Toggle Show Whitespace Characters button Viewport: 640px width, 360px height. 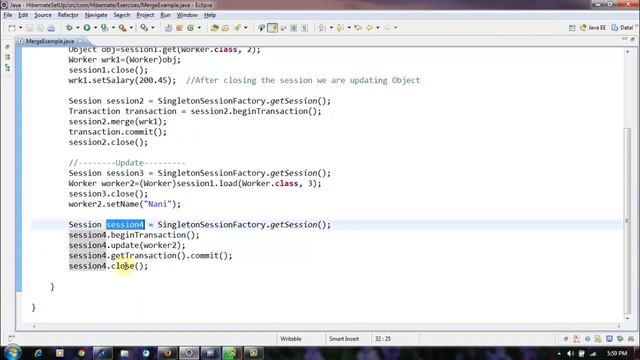point(304,28)
